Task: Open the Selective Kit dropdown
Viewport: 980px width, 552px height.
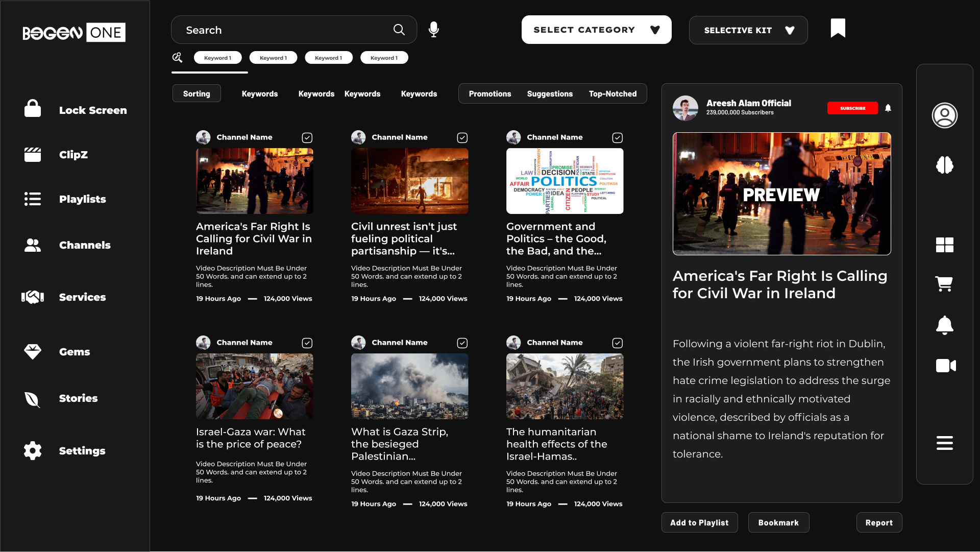Action: point(748,31)
